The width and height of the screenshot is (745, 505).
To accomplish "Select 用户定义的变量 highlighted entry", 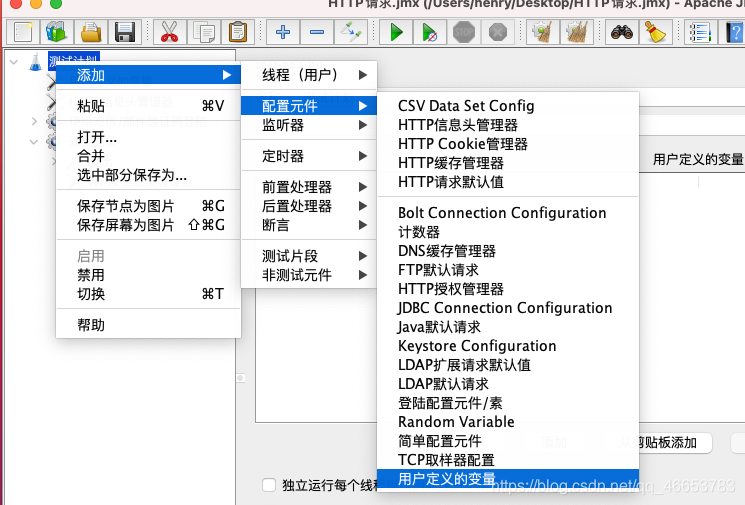I will click(508, 479).
